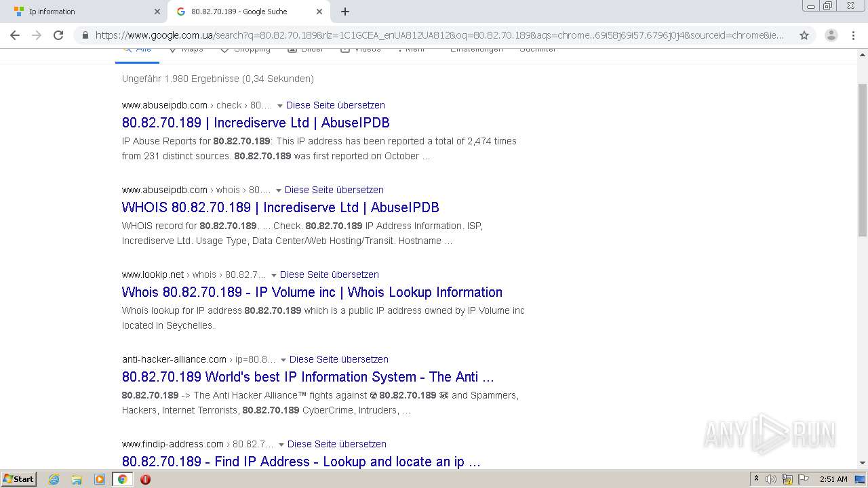868x488 pixels.
Task: Open Windows Media Player from taskbar
Action: pyautogui.click(x=100, y=479)
